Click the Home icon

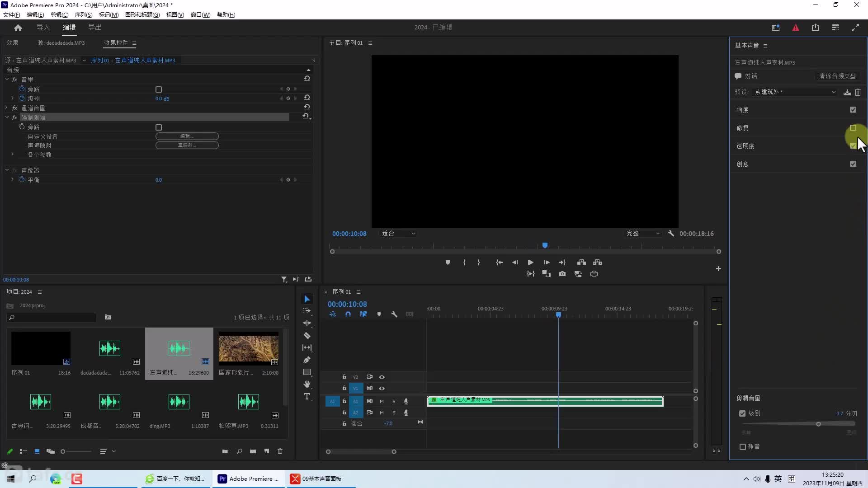click(x=18, y=28)
